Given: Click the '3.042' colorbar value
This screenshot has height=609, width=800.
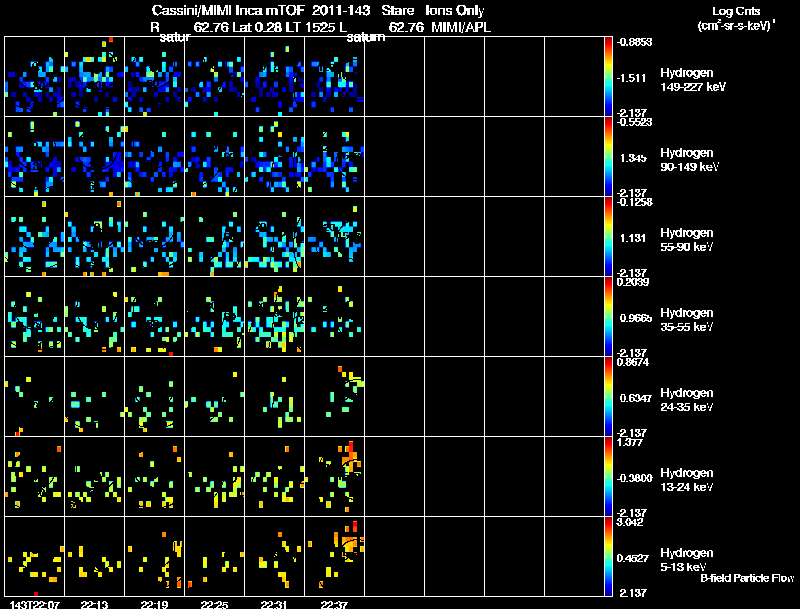Looking at the screenshot, I should point(630,522).
